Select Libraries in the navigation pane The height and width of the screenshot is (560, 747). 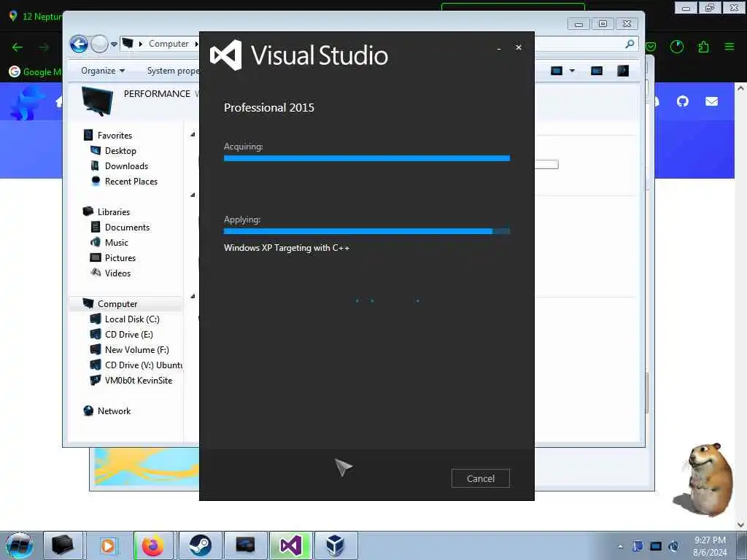(113, 212)
